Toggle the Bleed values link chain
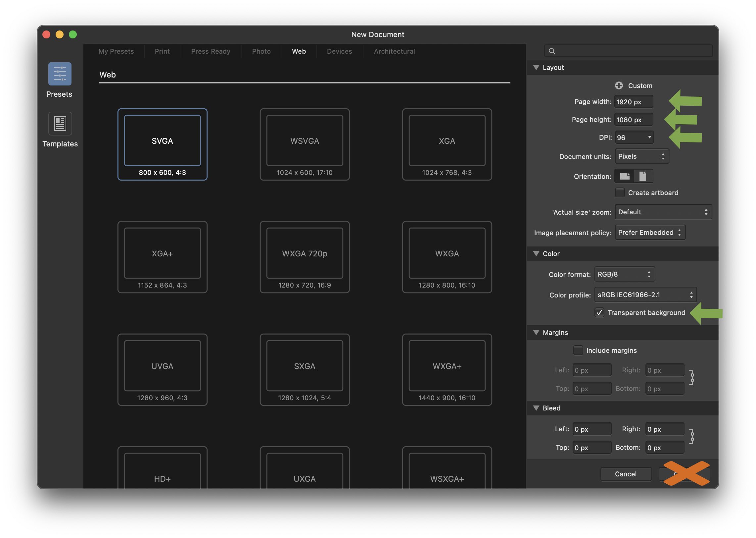756x538 pixels. pyautogui.click(x=692, y=438)
